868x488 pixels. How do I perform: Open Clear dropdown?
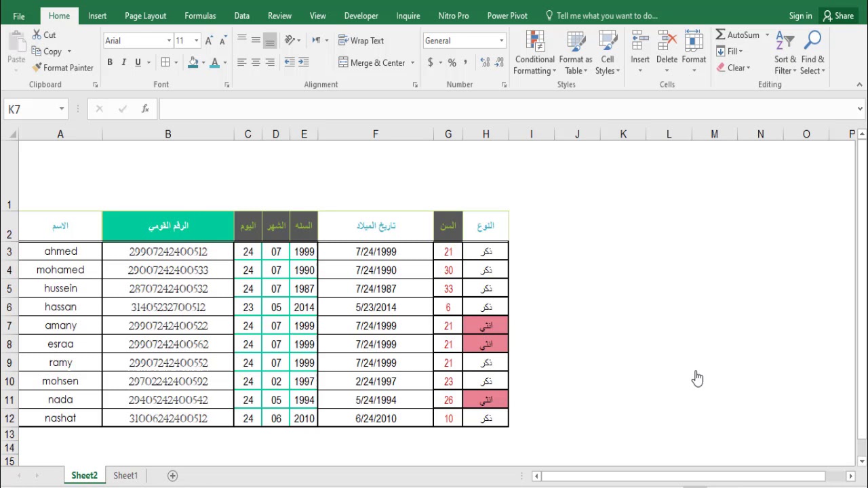click(x=732, y=68)
